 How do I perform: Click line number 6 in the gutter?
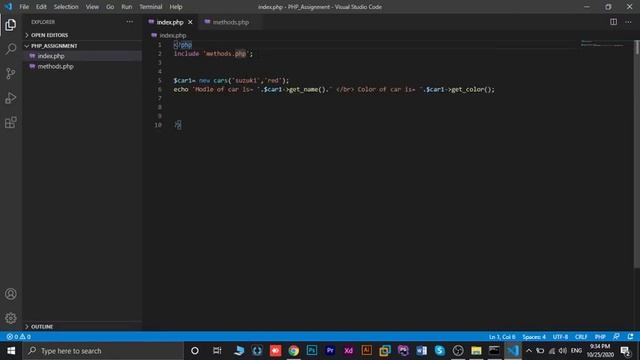click(160, 89)
